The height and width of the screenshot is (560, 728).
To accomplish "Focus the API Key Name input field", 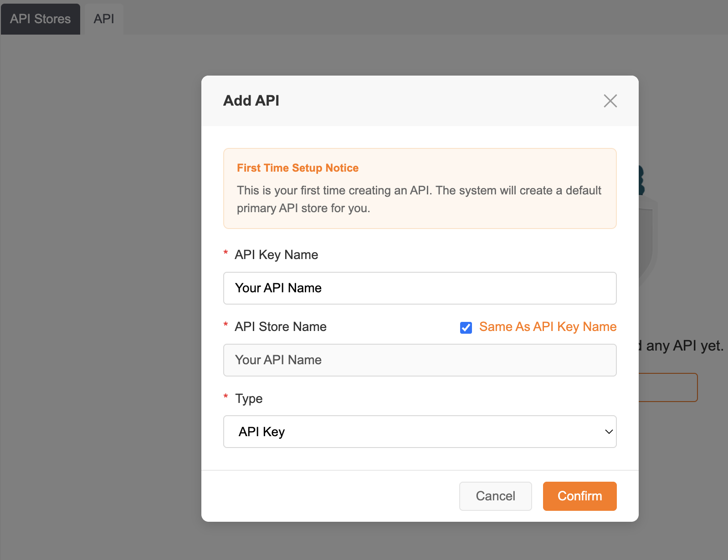I will tap(420, 288).
